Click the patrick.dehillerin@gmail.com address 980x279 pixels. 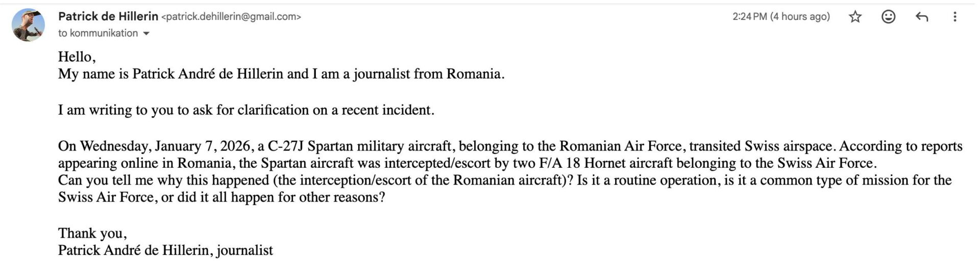pyautogui.click(x=231, y=17)
